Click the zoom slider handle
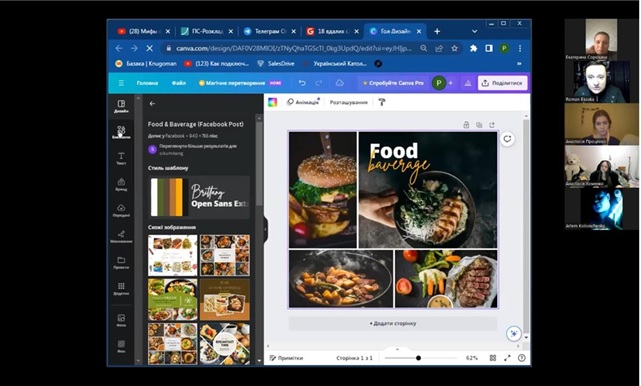The height and width of the screenshot is (386, 641). coord(418,358)
